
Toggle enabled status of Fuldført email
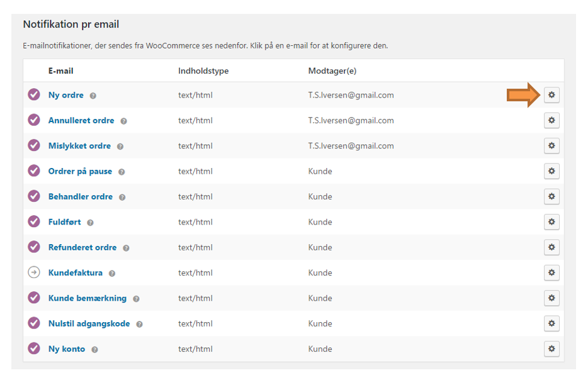pyautogui.click(x=34, y=221)
